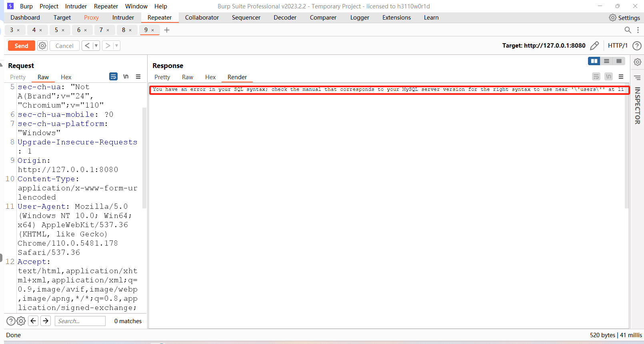Switch to Repeater tab 3

pos(12,30)
